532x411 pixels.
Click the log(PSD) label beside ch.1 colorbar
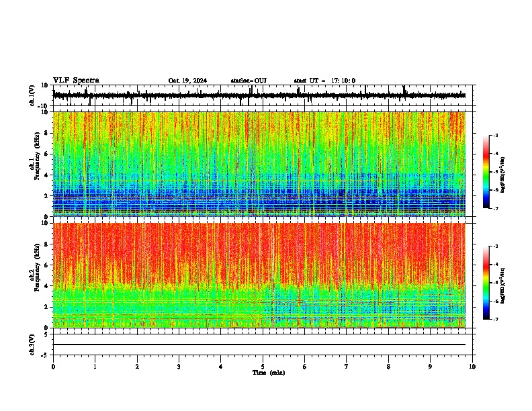pyautogui.click(x=503, y=175)
